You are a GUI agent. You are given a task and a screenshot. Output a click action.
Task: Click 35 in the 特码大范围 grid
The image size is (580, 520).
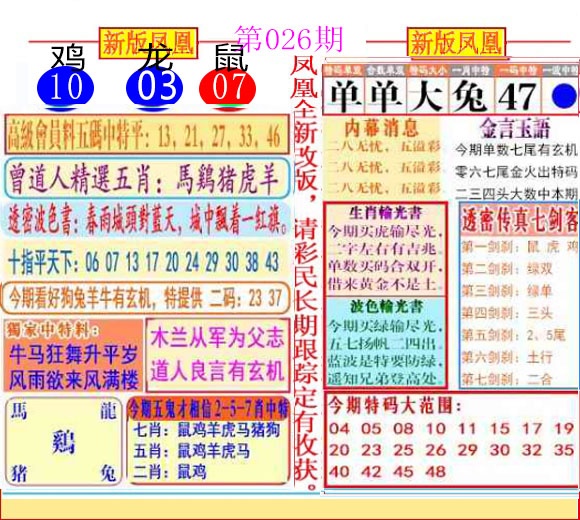(564, 450)
